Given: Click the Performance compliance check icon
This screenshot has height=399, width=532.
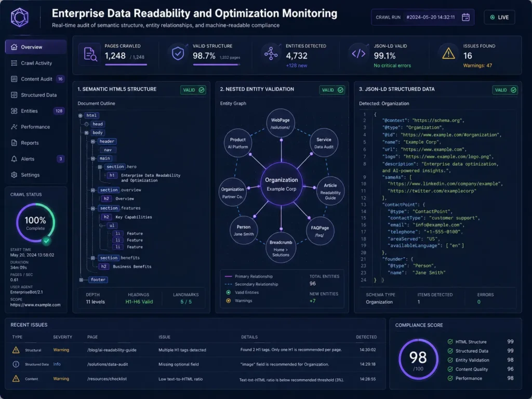Looking at the screenshot, I should tap(450, 378).
